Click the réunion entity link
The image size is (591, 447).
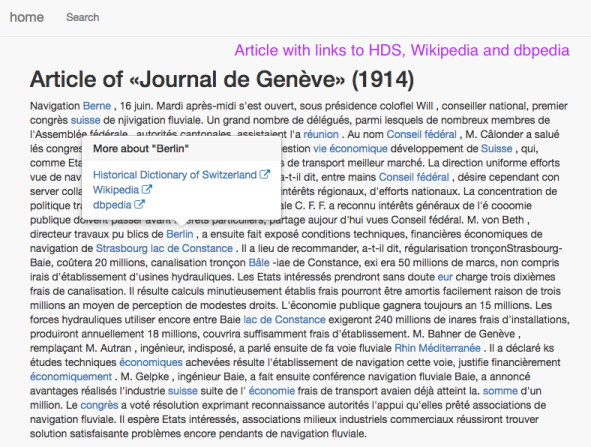tap(321, 135)
